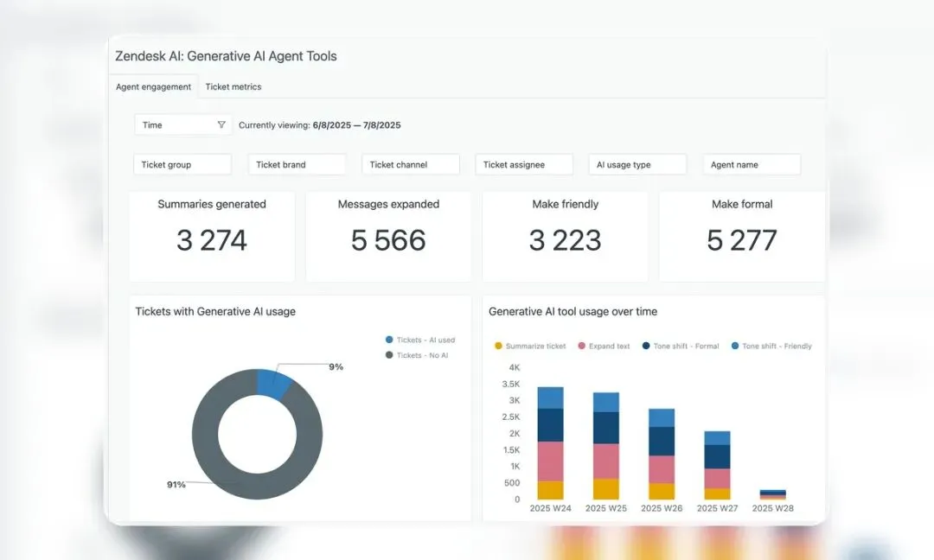The width and height of the screenshot is (934, 560).
Task: Select the Agent engagement tab
Action: 154,87
